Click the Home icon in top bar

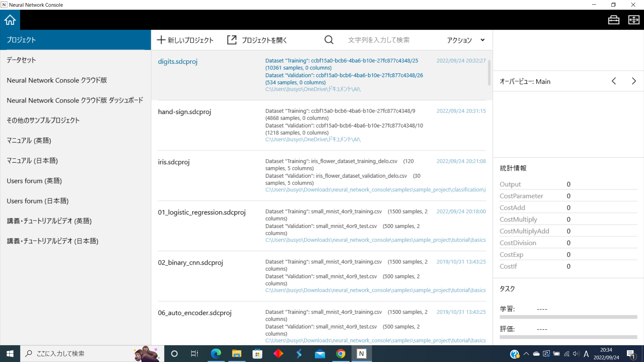tap(10, 20)
